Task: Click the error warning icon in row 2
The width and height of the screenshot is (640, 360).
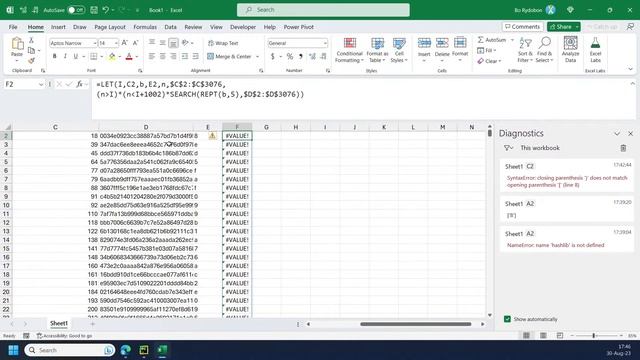Action: click(x=212, y=136)
